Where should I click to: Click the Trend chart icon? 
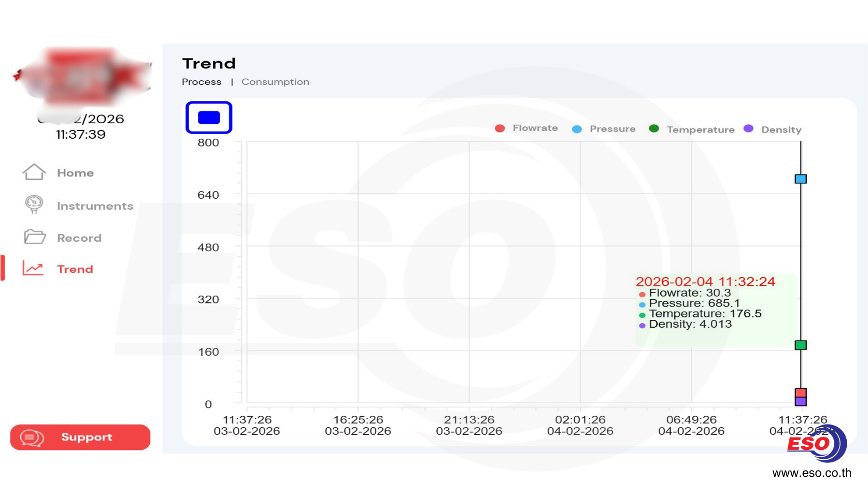[x=33, y=268]
